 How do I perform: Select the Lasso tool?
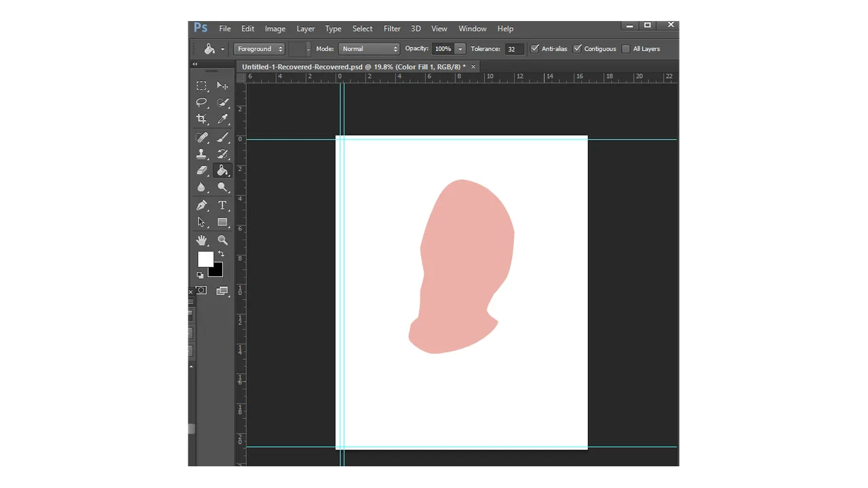[x=201, y=102]
